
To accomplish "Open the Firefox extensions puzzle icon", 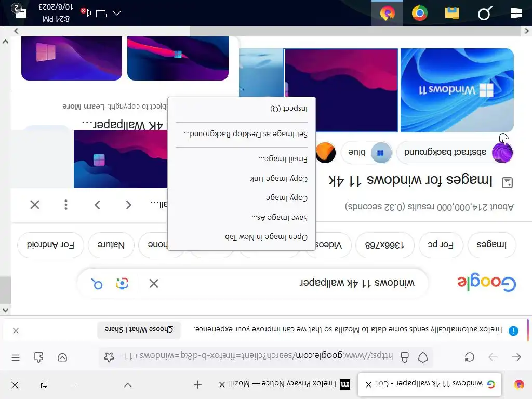I will tap(38, 357).
